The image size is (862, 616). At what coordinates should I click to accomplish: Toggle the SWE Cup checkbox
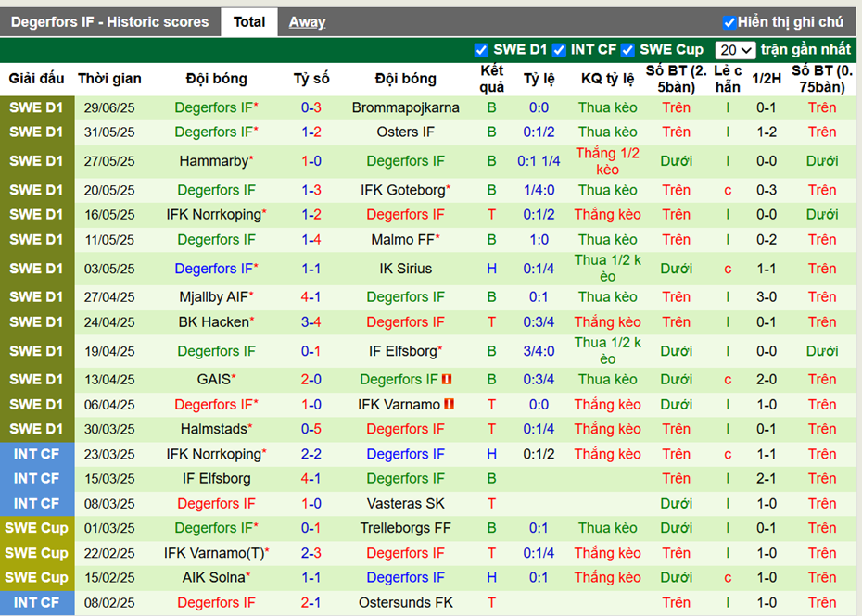pyautogui.click(x=627, y=50)
